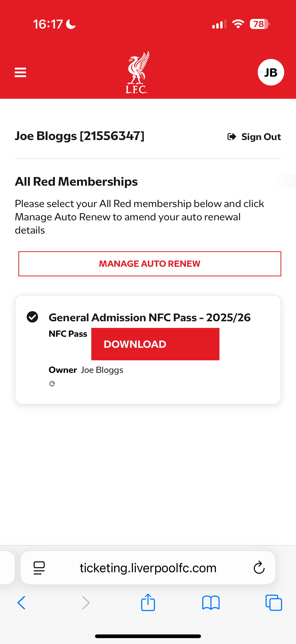Open the JB account avatar
Viewport: 296px width, 644px height.
[271, 72]
